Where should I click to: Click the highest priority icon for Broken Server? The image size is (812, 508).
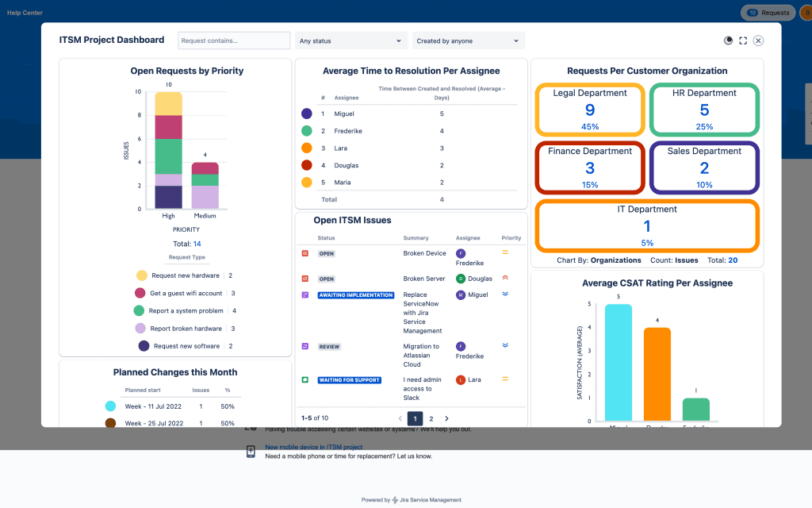505,279
